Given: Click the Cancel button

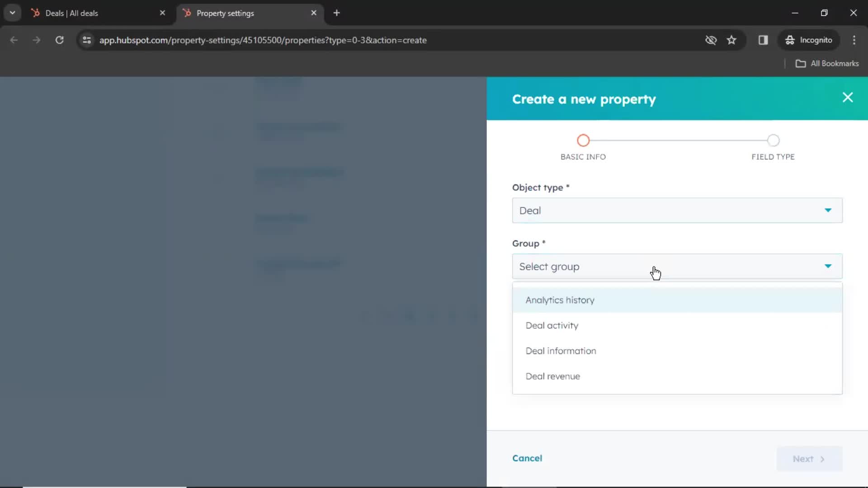Looking at the screenshot, I should click(527, 458).
